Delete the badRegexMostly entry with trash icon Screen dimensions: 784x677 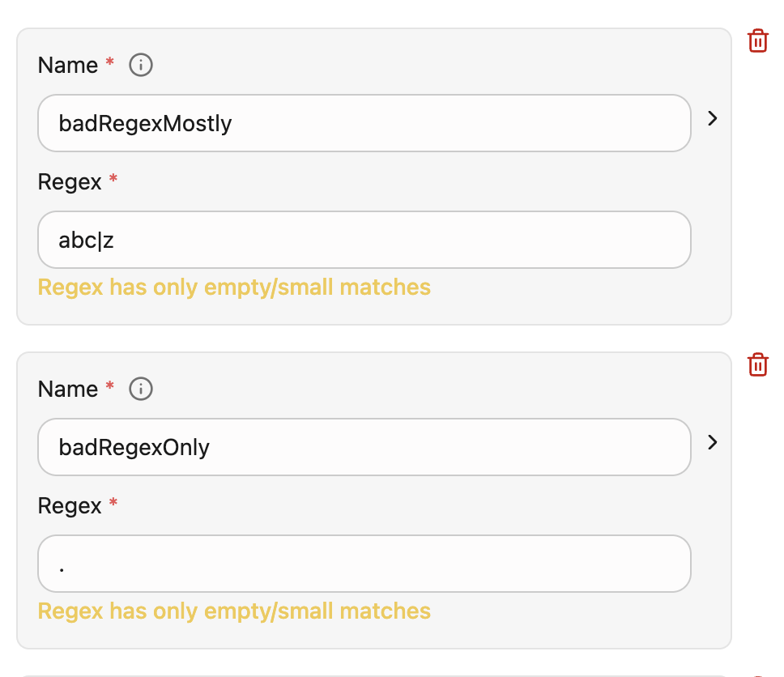757,40
